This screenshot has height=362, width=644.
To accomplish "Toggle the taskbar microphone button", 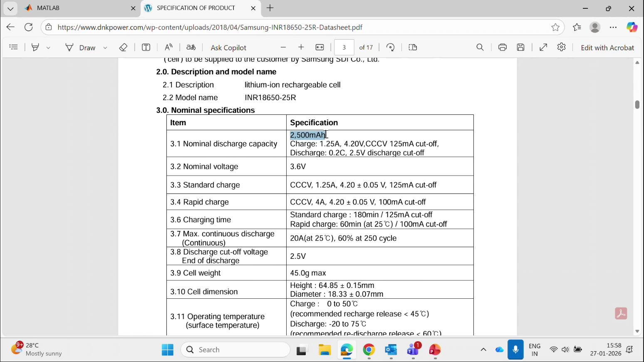I will (515, 350).
